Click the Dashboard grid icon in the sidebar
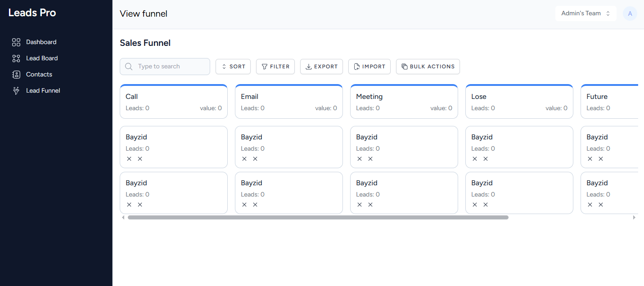 pos(16,42)
